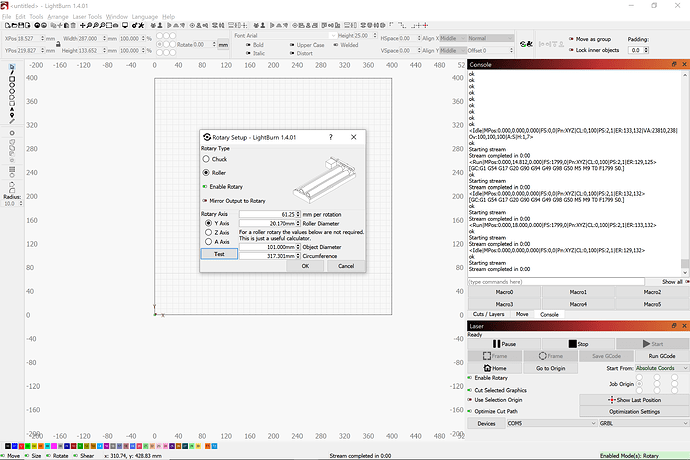Choose the Draw Lines pen tool
Viewport: 690px width, 460px height.
click(12, 73)
